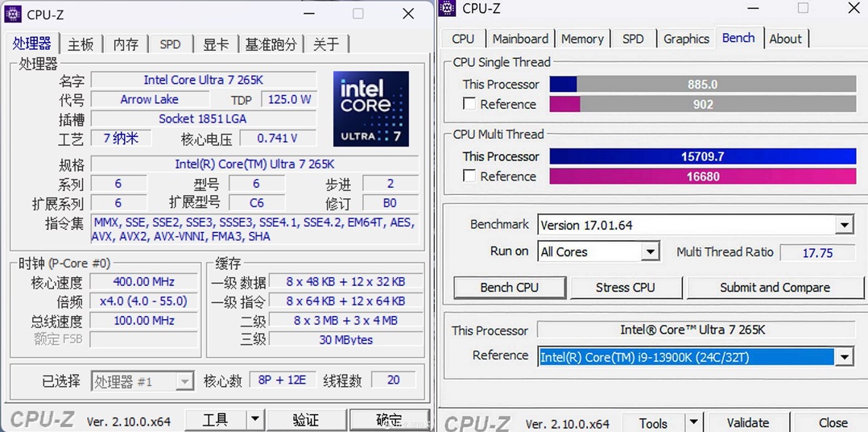Open the Memory tab
868x432 pixels.
pos(582,39)
